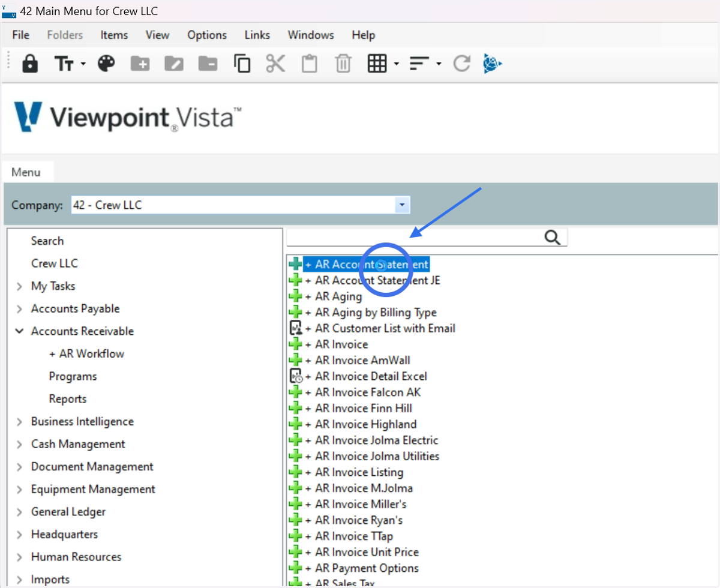
Task: Click the remove folder icon
Action: pyautogui.click(x=208, y=63)
